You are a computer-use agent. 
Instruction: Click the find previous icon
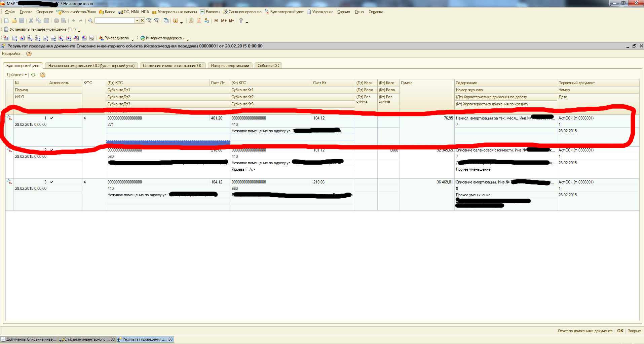pyautogui.click(x=156, y=21)
